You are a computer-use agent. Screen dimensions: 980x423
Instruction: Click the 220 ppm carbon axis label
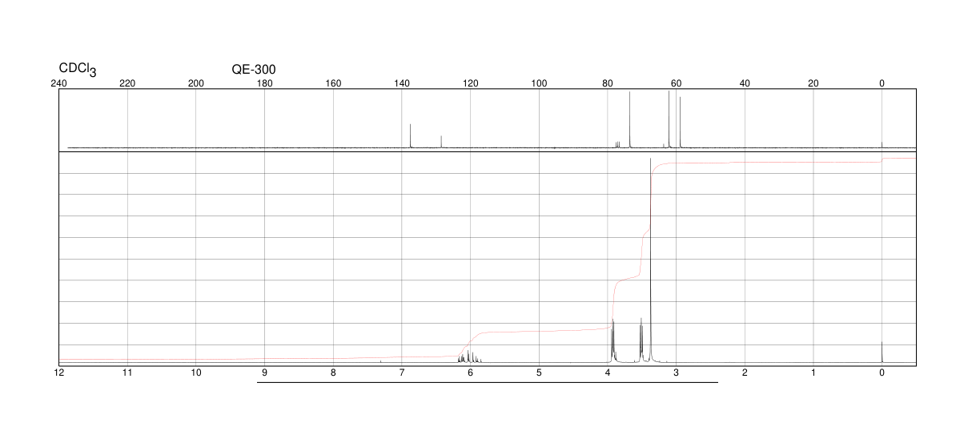click(x=127, y=83)
